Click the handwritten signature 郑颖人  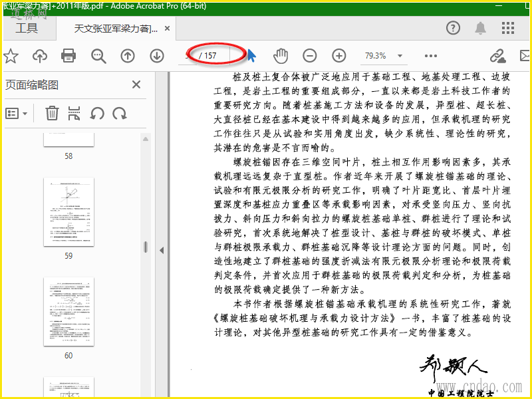[x=453, y=368]
